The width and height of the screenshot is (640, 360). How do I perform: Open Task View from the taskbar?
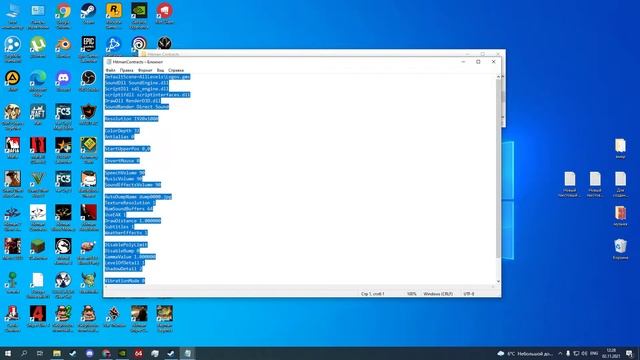pyautogui.click(x=40, y=353)
